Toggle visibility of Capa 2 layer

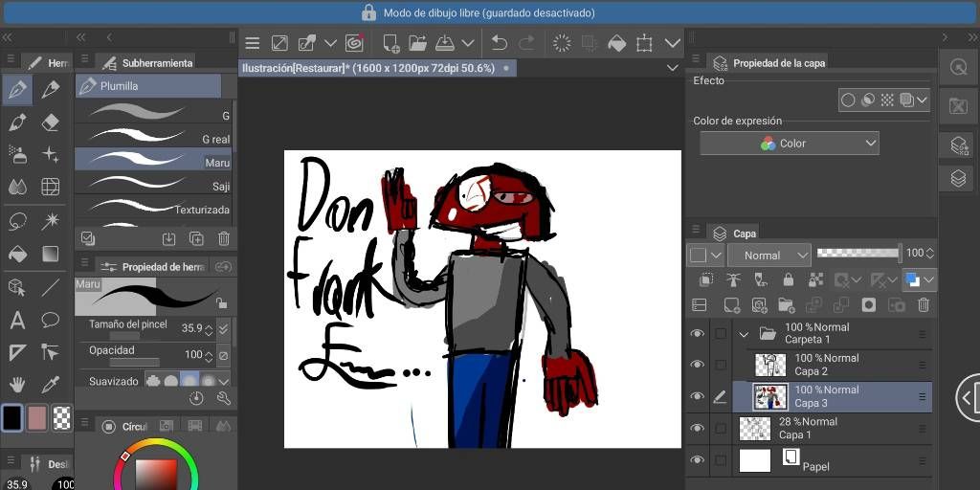click(698, 365)
